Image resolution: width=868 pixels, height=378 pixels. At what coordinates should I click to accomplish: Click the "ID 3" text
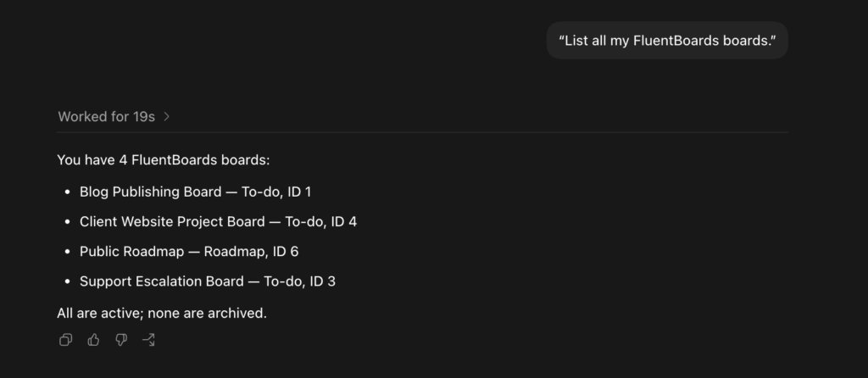323,281
